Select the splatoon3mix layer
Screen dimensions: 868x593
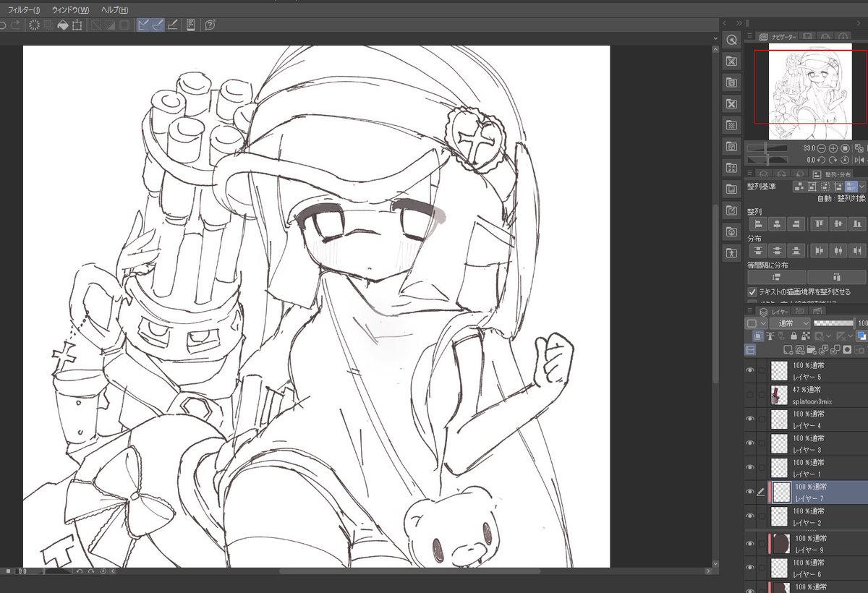pyautogui.click(x=817, y=395)
